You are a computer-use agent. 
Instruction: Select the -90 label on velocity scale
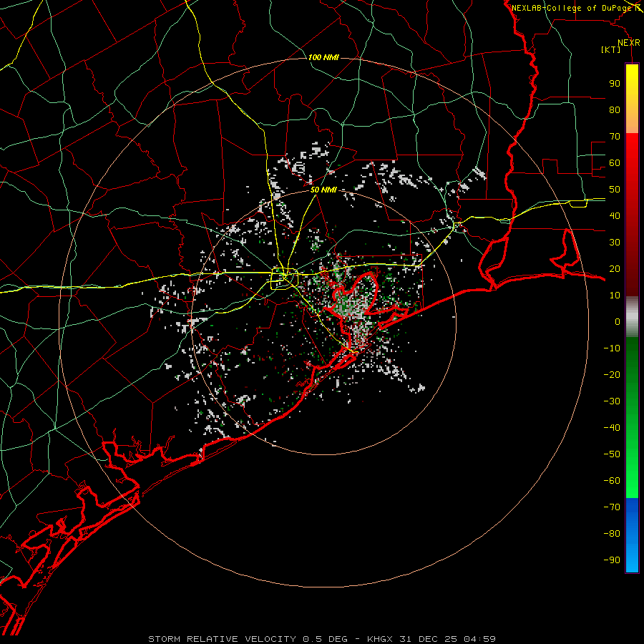(x=612, y=560)
